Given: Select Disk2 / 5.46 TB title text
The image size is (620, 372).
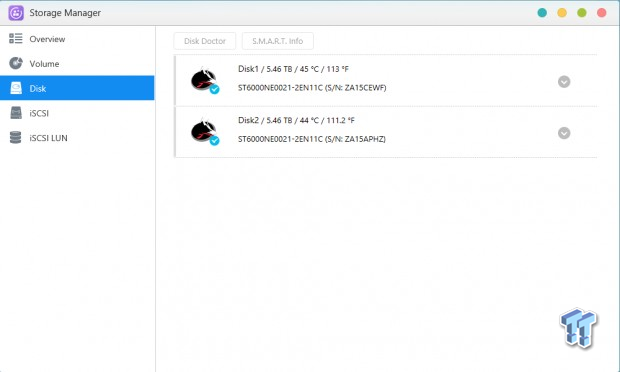Looking at the screenshot, I should 296,120.
